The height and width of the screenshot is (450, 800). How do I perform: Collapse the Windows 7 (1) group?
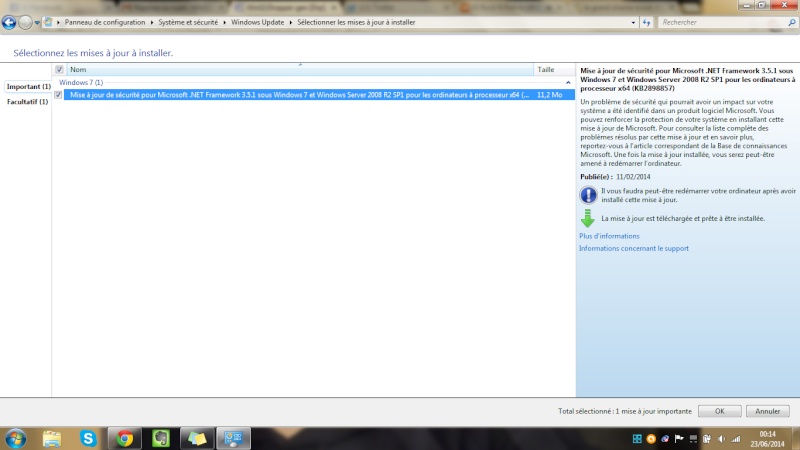pos(568,83)
